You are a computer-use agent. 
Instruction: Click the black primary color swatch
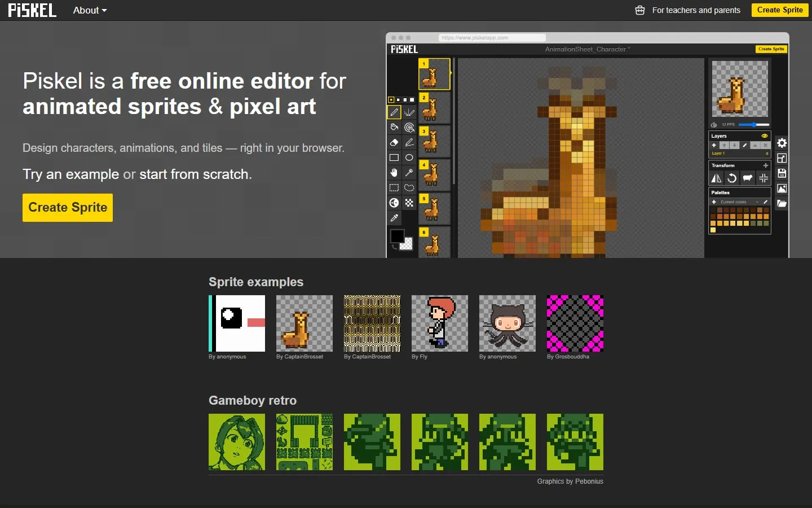click(x=397, y=236)
